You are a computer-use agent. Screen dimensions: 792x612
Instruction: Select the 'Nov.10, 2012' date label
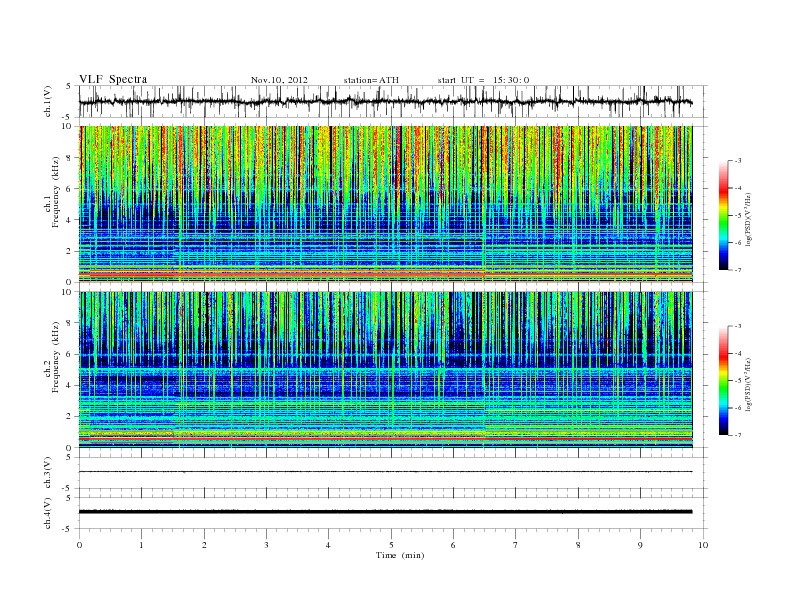coord(279,80)
